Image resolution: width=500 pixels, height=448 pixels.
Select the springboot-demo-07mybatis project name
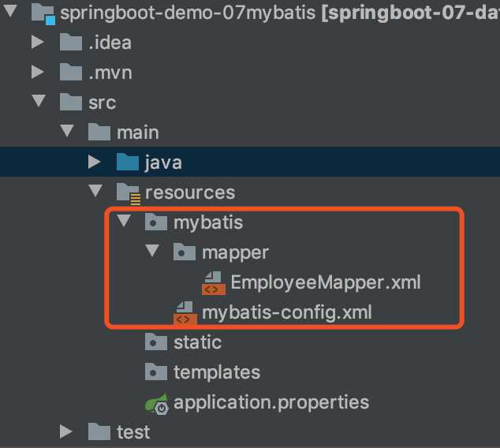point(188,14)
